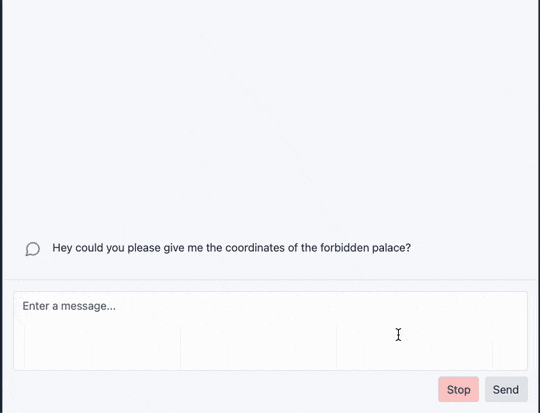Viewport: 540px width, 413px height.
Task: Submit the message using the gray Send button
Action: [506, 389]
